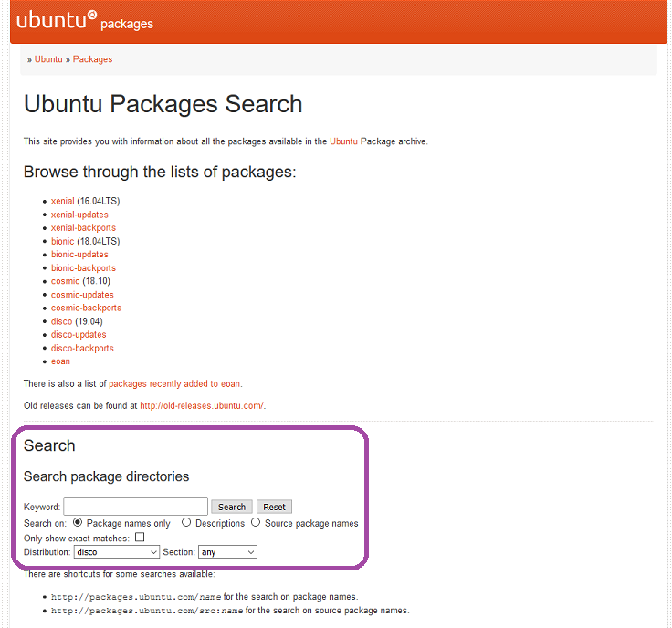This screenshot has height=628, width=672.
Task: Open packages recently added to eoan
Action: [174, 384]
